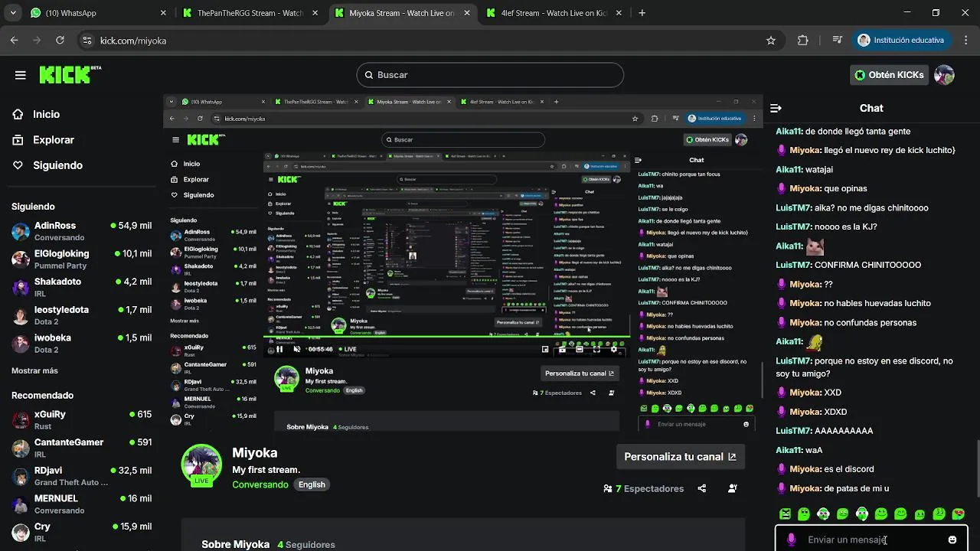Open recommended channel CantanteGamer
The image size is (980, 551).
81,448
